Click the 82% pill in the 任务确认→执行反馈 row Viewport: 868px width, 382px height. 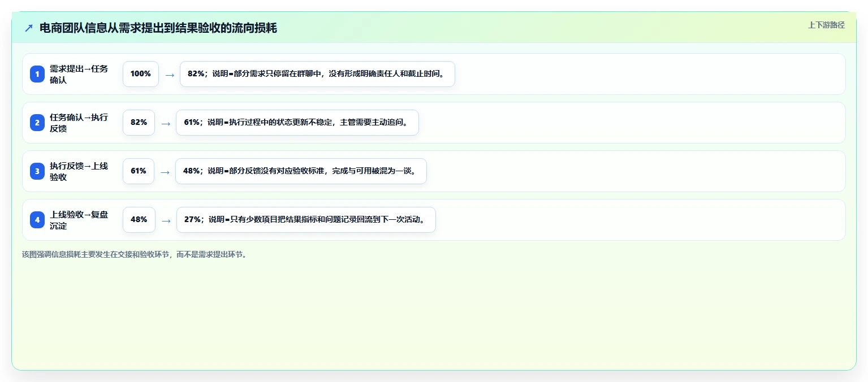pyautogui.click(x=139, y=123)
